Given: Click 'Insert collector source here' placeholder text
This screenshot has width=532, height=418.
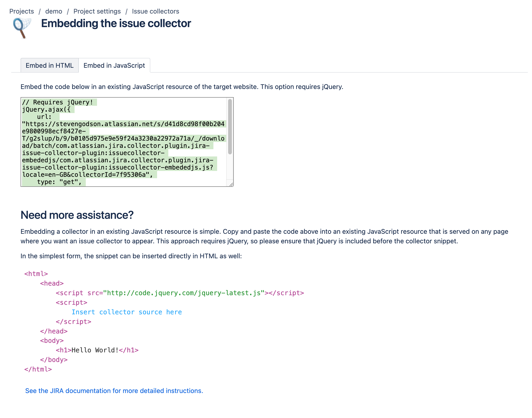Looking at the screenshot, I should coord(127,312).
